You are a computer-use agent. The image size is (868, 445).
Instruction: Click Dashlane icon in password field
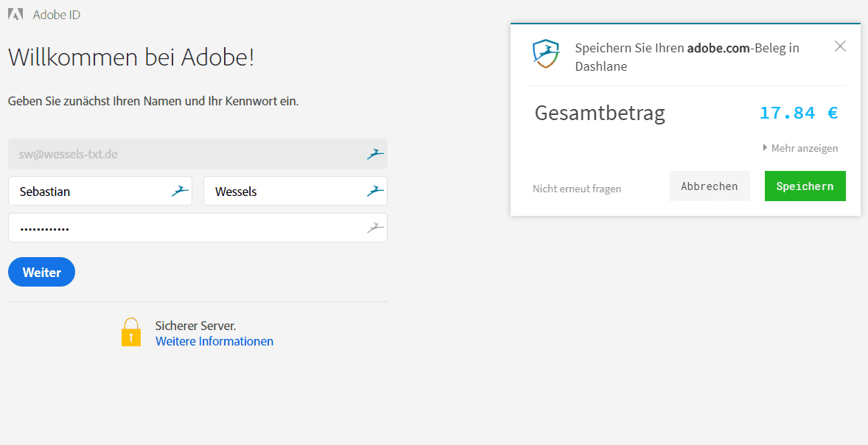(375, 228)
